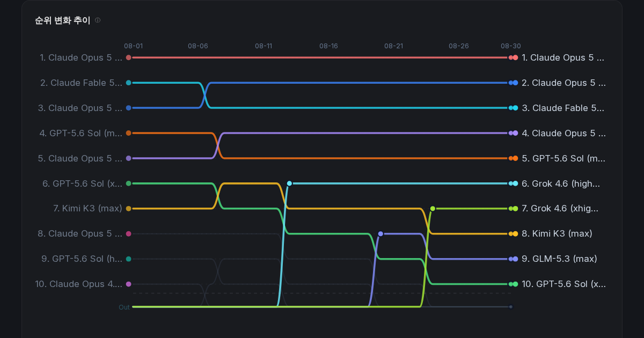Viewport: 644px width, 338px height.
Task: Click dimmed label "10. Claude Opus 4...."
Action: pos(79,284)
